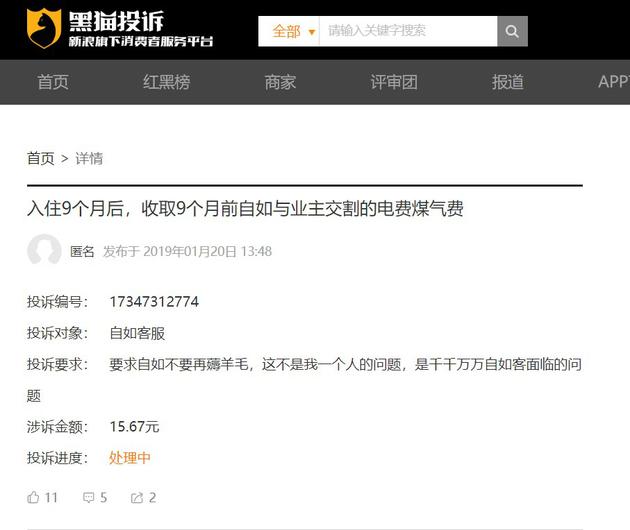Go to the 商家 navigation item
The height and width of the screenshot is (530, 630).
pos(280,82)
